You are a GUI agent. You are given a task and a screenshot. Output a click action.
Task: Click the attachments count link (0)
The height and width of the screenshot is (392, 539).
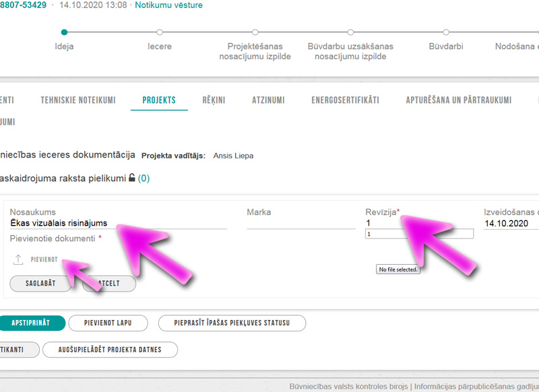pyautogui.click(x=144, y=178)
